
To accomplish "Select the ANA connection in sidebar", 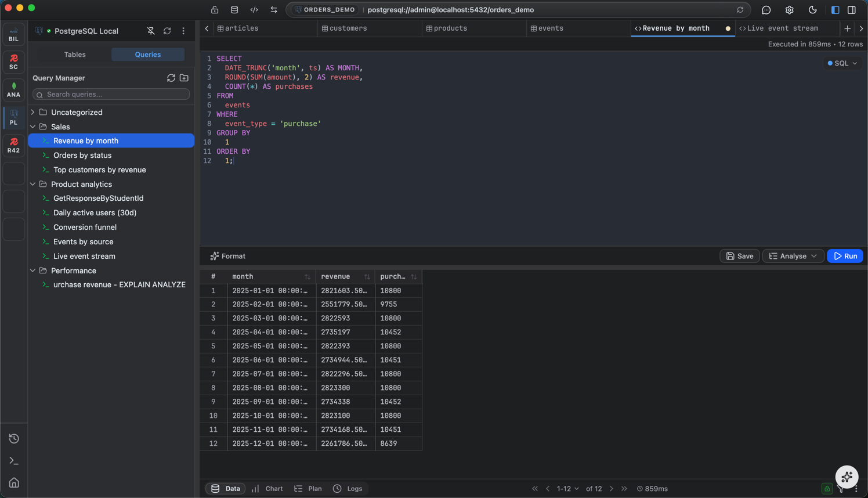I will [13, 90].
